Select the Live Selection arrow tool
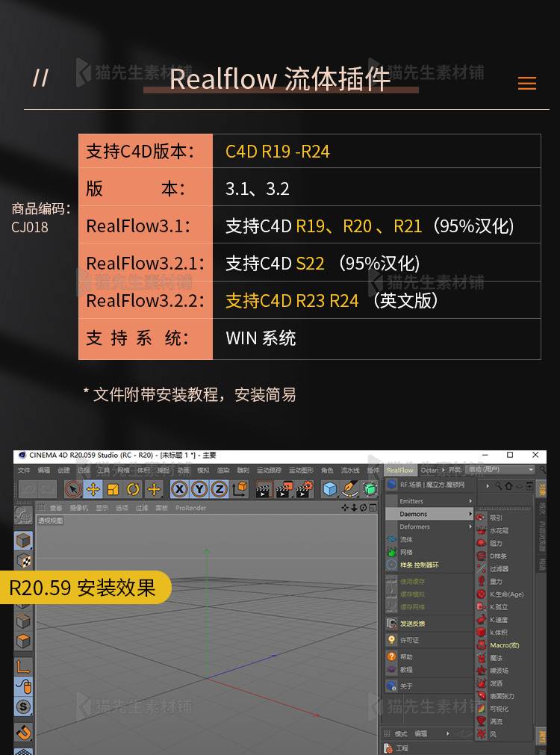Screen dimensions: 560x755 point(72,490)
